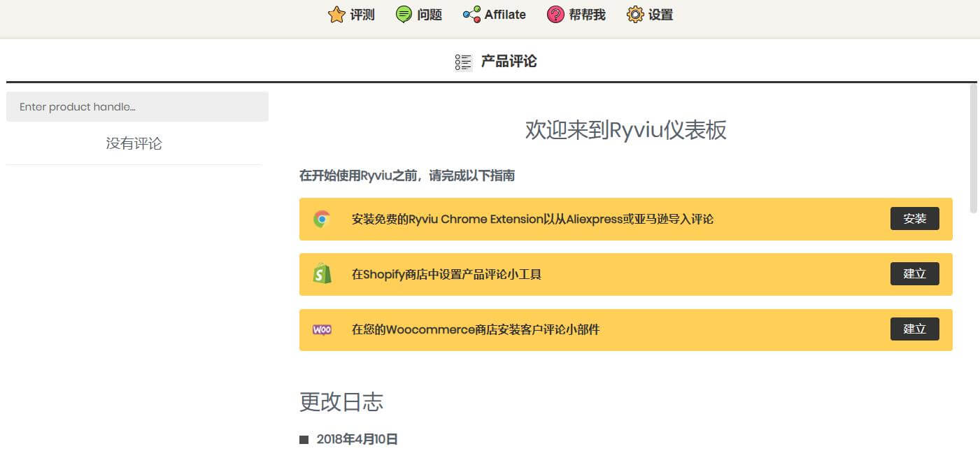The height and width of the screenshot is (451, 980).
Task: Open the 评测 menu item
Action: [x=362, y=15]
